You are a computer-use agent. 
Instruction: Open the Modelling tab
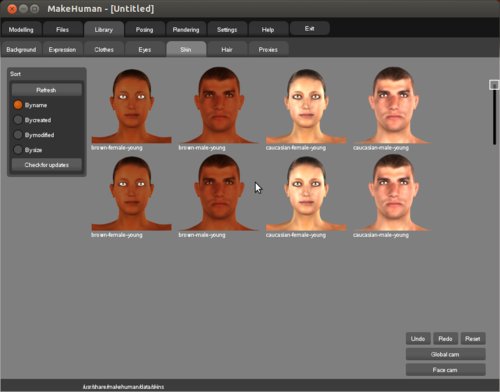coord(21,29)
